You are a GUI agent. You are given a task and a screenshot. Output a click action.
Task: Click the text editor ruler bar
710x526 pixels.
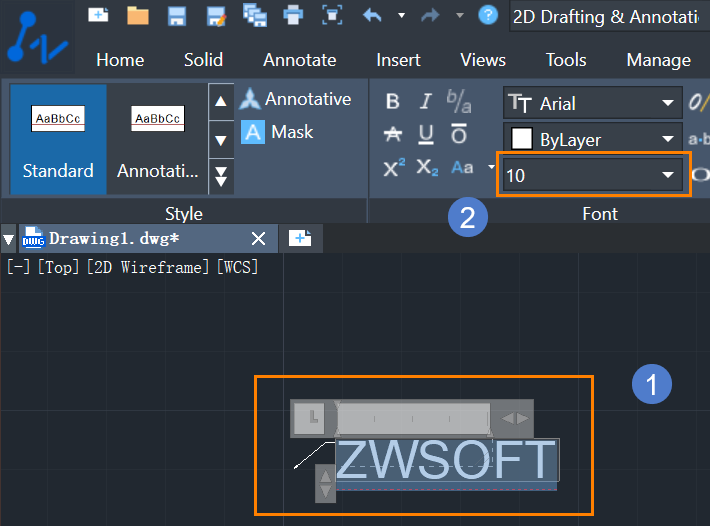(x=413, y=418)
